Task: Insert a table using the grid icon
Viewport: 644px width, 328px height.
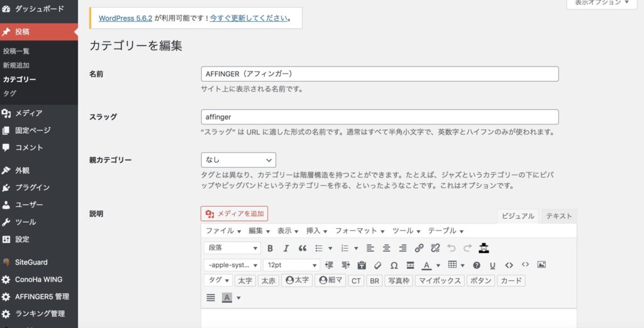Action: tap(452, 265)
